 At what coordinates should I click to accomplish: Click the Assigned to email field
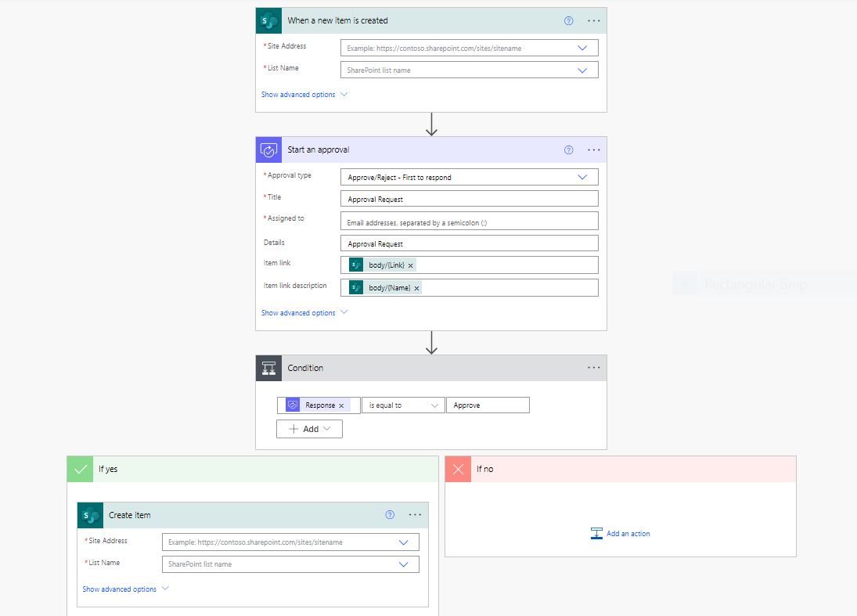(469, 222)
